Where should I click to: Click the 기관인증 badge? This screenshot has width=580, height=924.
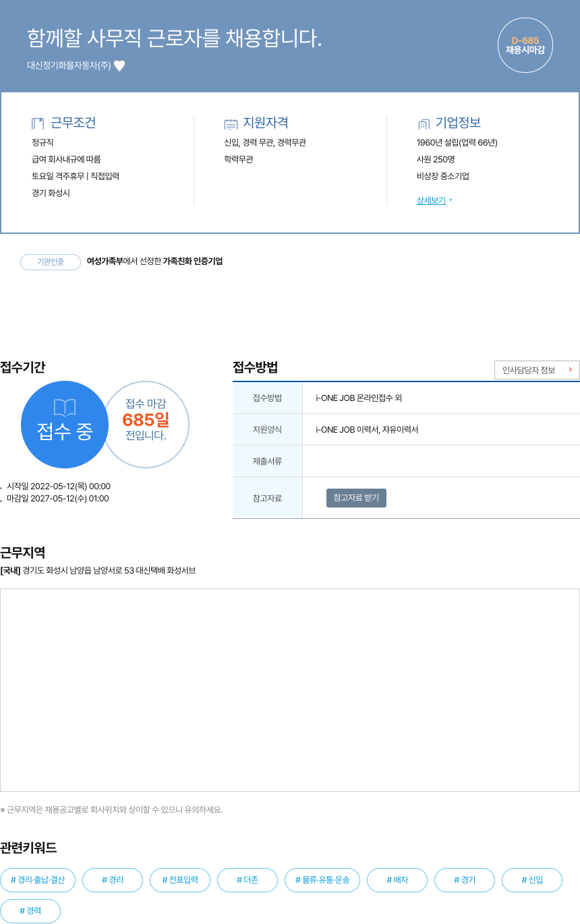point(51,261)
